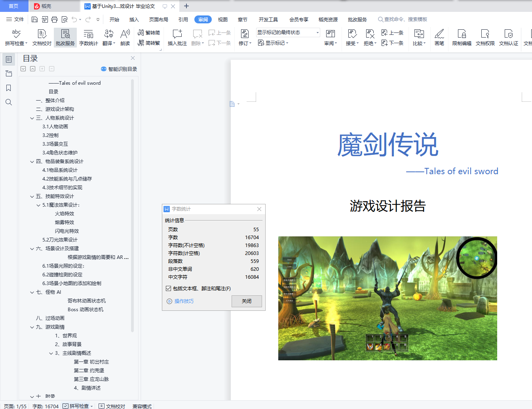Click the 字数统计 word count ribbon button
The image size is (532, 409).
[89, 38]
